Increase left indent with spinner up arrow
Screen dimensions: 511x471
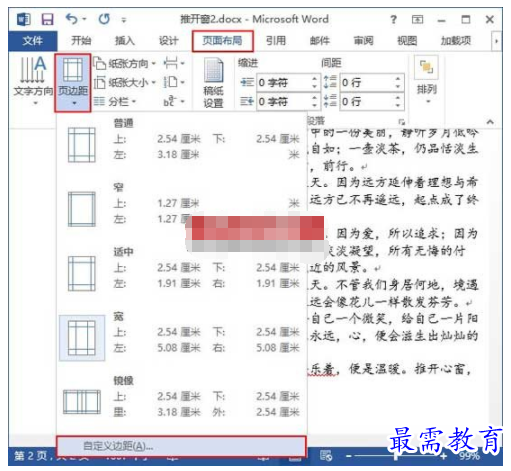[x=315, y=79]
